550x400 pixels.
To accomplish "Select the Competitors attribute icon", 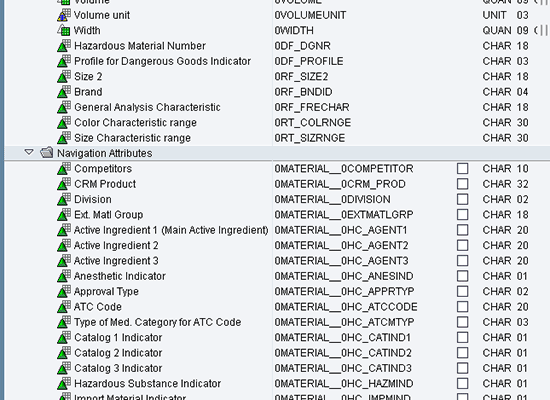I will pyautogui.click(x=64, y=169).
